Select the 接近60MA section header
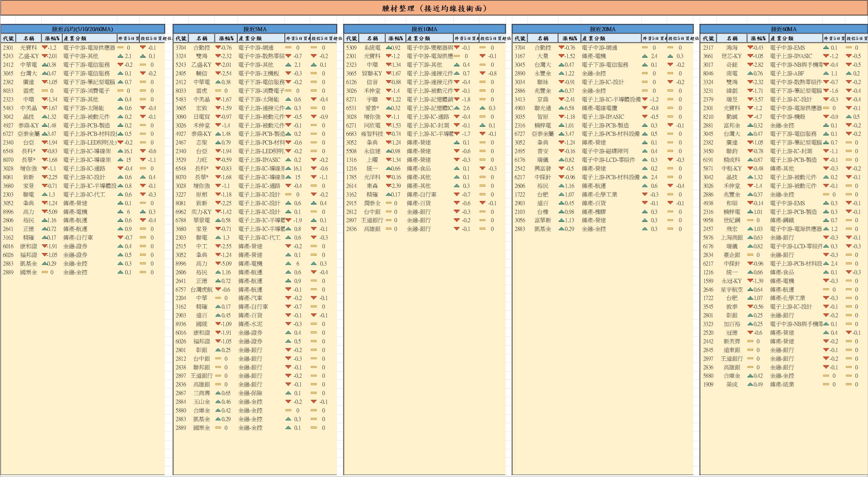The height and width of the screenshot is (477, 868). click(783, 29)
